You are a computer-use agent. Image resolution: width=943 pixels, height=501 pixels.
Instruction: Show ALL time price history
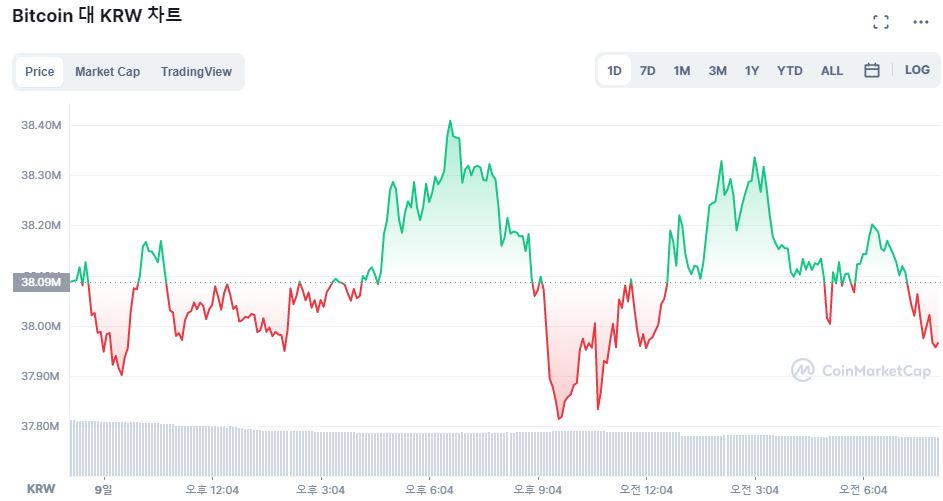click(x=832, y=71)
